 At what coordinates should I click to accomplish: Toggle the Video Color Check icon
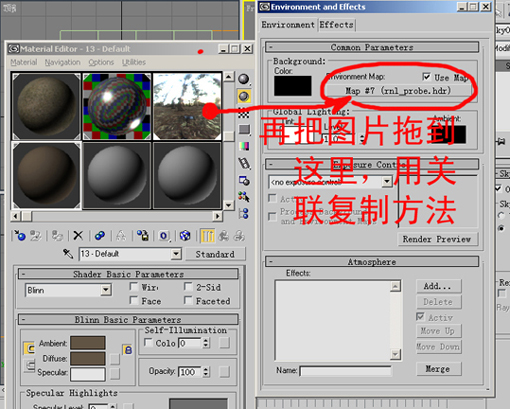click(x=244, y=146)
